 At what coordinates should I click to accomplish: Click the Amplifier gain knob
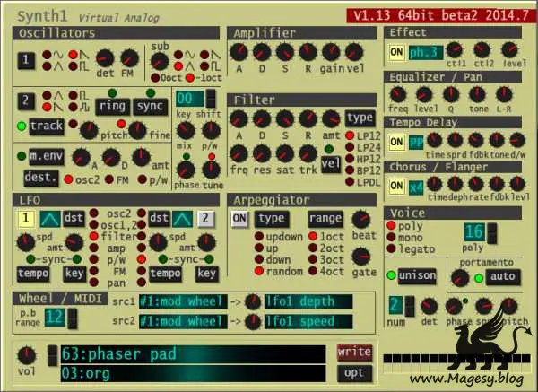click(x=331, y=52)
